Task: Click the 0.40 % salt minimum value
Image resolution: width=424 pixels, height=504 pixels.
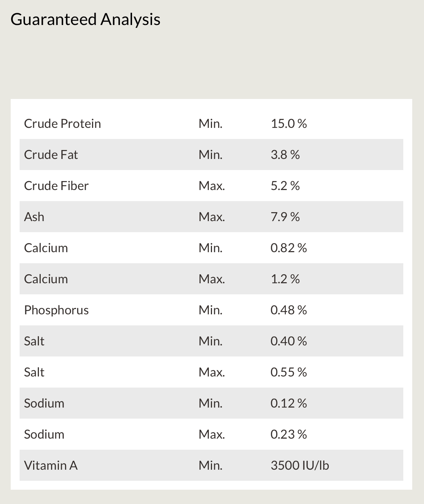Action: coord(289,341)
